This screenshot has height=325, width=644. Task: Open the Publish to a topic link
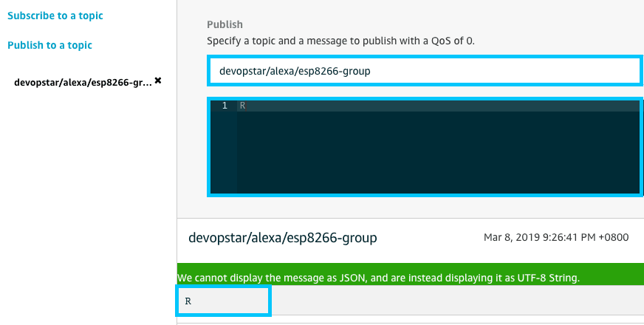49,45
